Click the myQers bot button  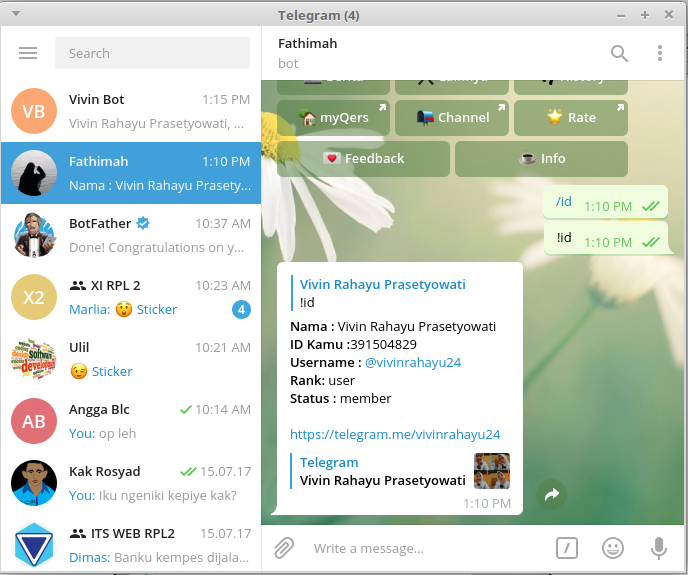tap(333, 118)
